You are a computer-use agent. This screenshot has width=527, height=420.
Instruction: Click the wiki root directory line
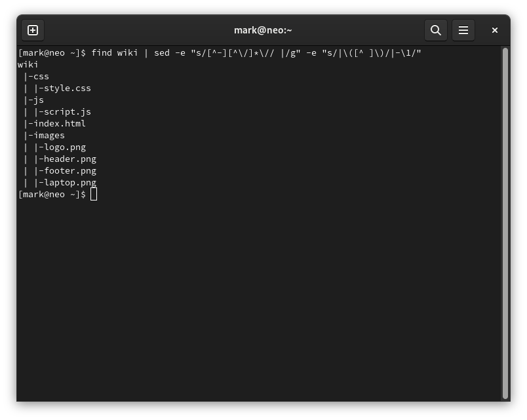(x=28, y=64)
